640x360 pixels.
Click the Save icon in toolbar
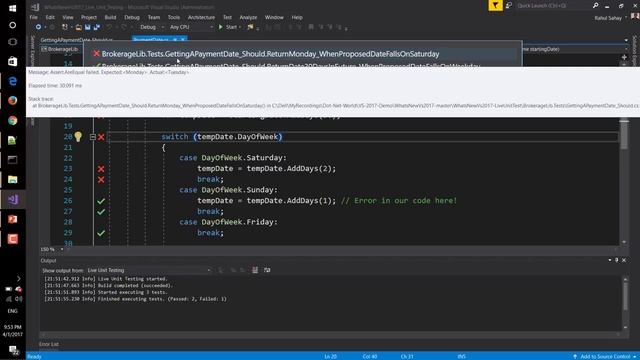87,27
